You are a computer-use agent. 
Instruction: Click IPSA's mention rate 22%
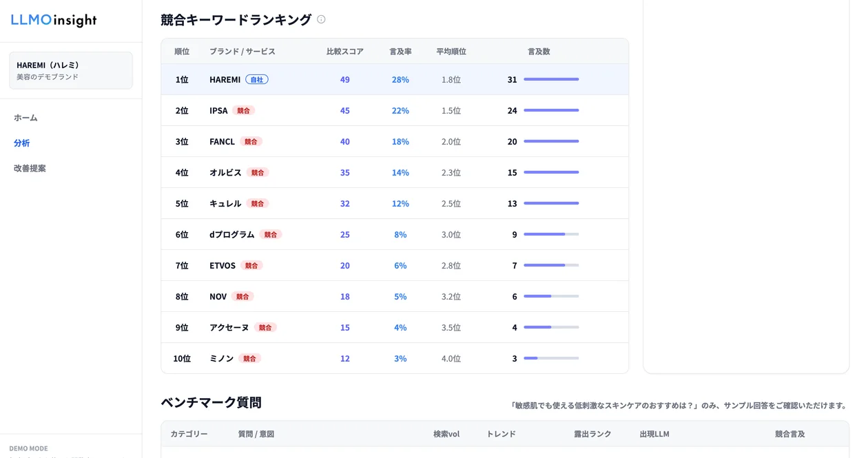click(x=400, y=110)
